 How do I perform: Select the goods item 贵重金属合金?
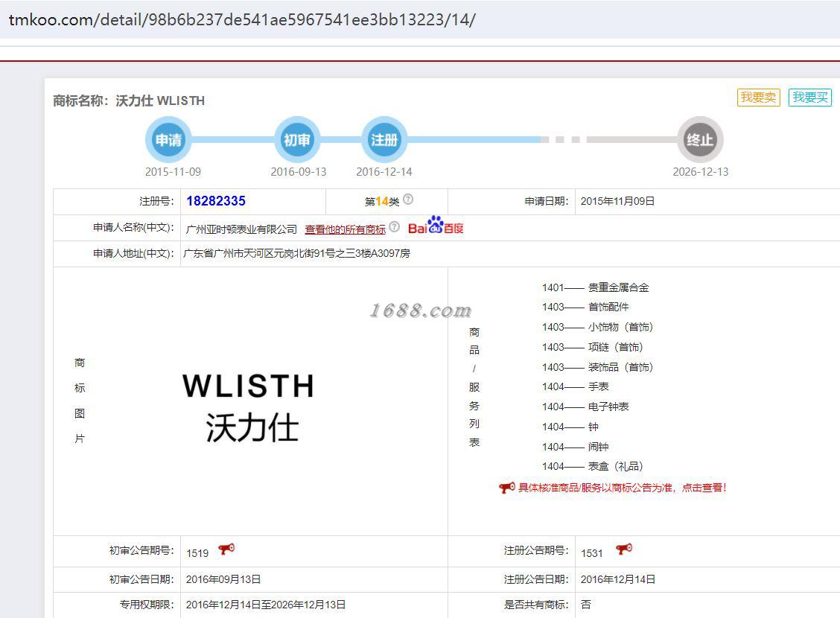tap(618, 287)
